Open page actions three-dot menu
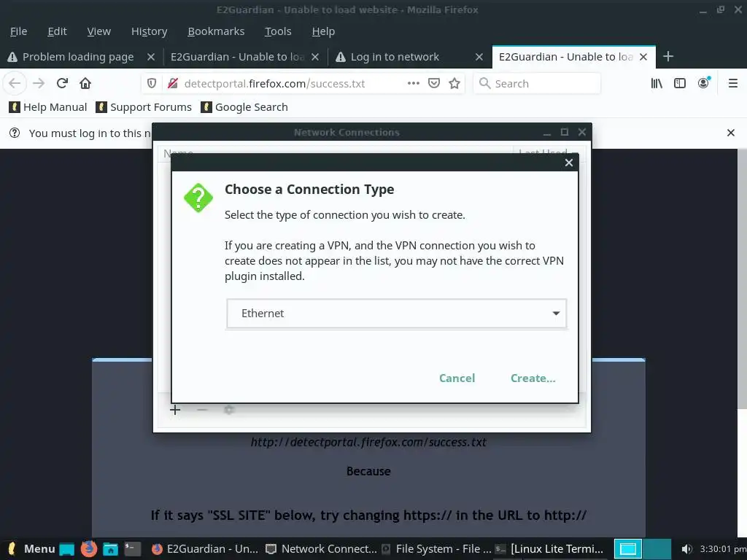This screenshot has width=747, height=560. tap(413, 83)
